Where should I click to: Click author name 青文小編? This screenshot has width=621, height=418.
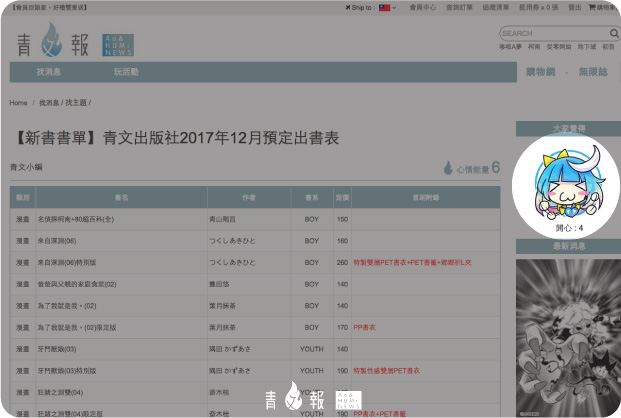coord(26,167)
